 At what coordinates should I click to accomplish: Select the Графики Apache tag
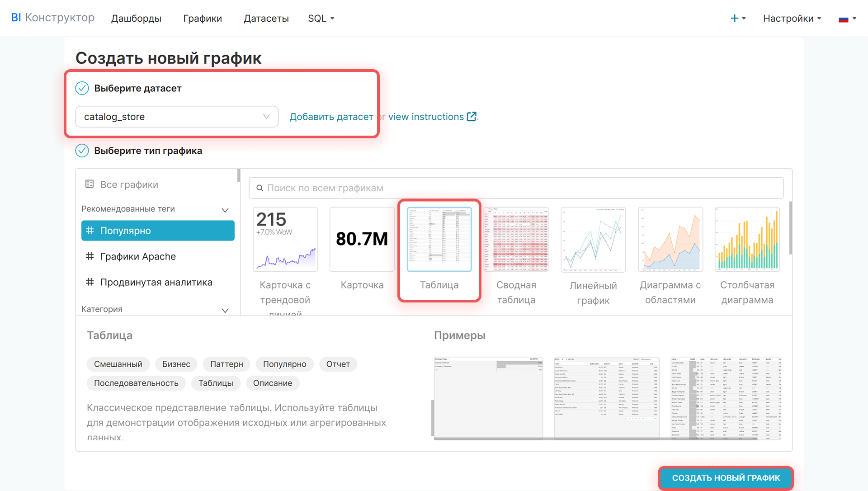point(138,256)
